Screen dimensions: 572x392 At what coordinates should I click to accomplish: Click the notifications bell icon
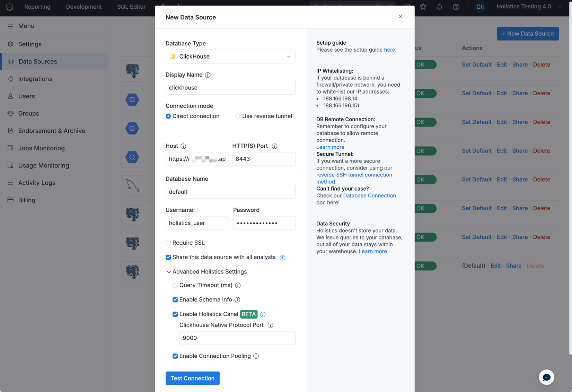point(439,7)
